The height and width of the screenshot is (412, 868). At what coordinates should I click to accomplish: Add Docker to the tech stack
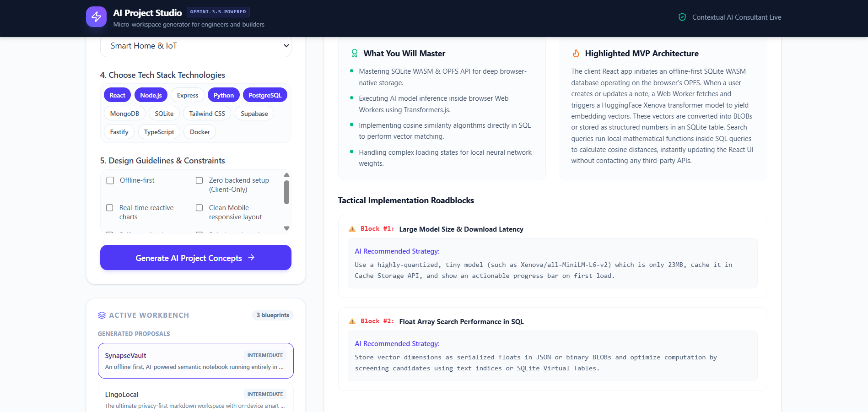coord(200,132)
